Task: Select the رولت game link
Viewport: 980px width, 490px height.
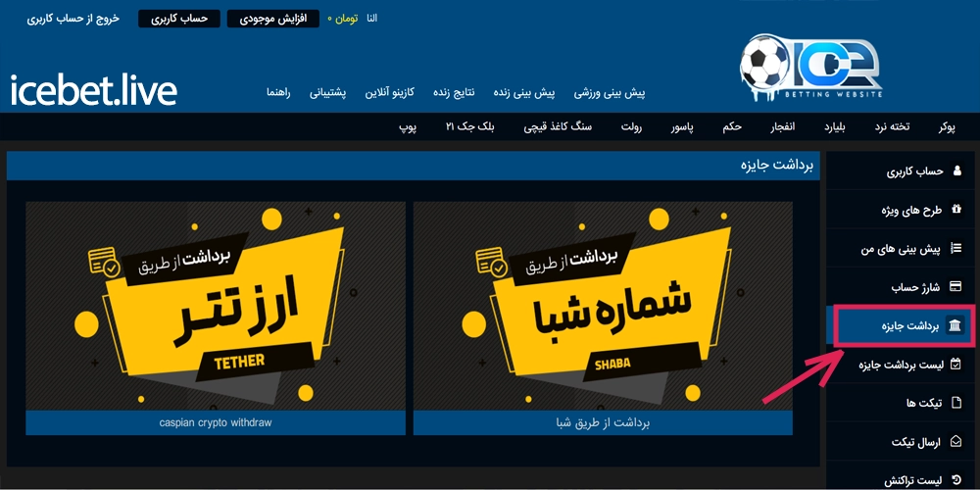Action: click(632, 127)
